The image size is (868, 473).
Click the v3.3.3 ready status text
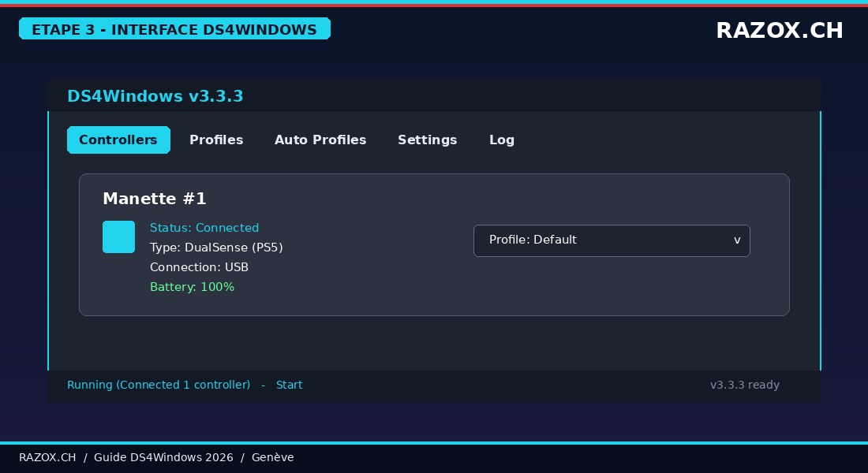click(x=745, y=385)
